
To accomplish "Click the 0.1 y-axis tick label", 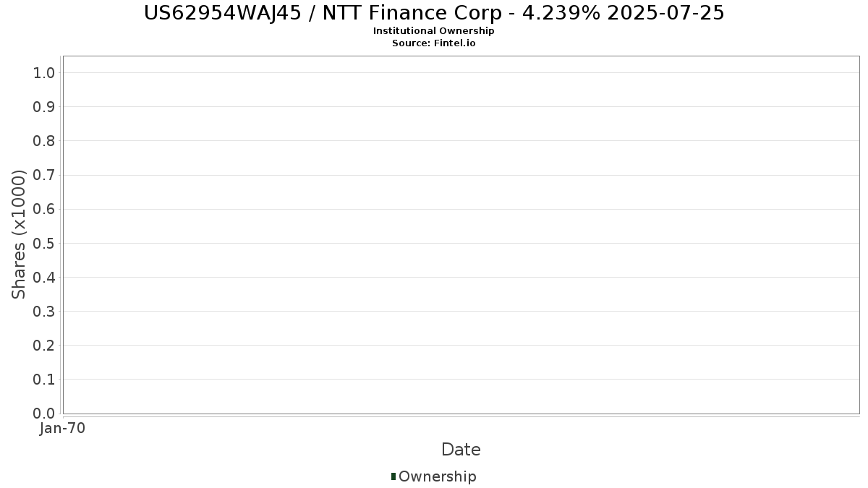I will (44, 380).
